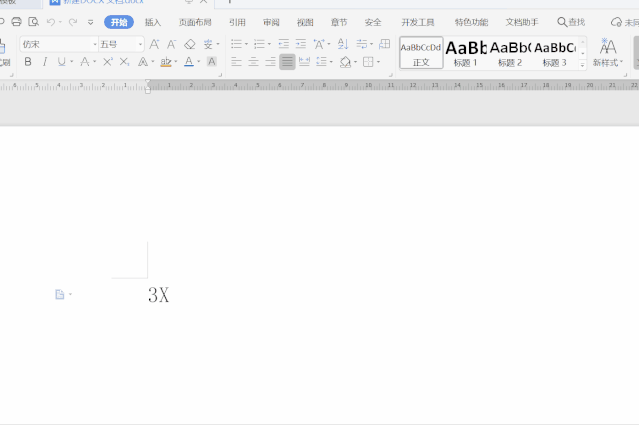Toggle Superscript X²

(x=108, y=62)
